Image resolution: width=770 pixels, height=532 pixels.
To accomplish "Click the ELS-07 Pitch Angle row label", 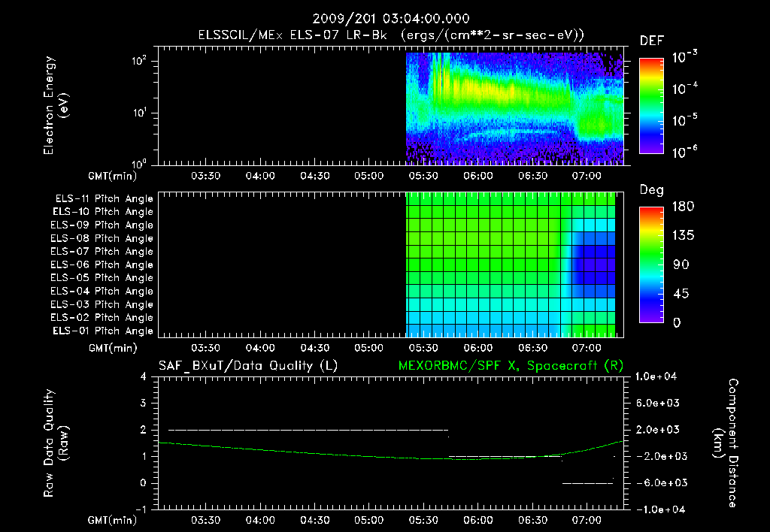I will click(x=102, y=252).
